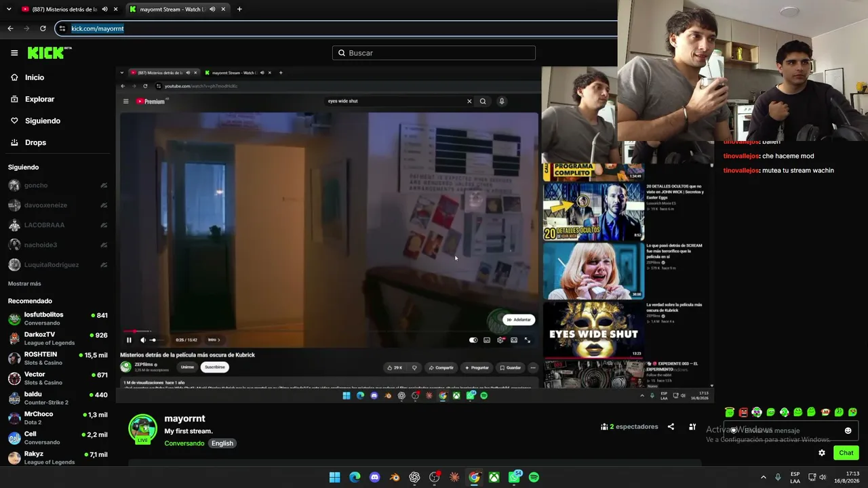
Task: Click the Suscribirse button under the video
Action: [x=214, y=367]
